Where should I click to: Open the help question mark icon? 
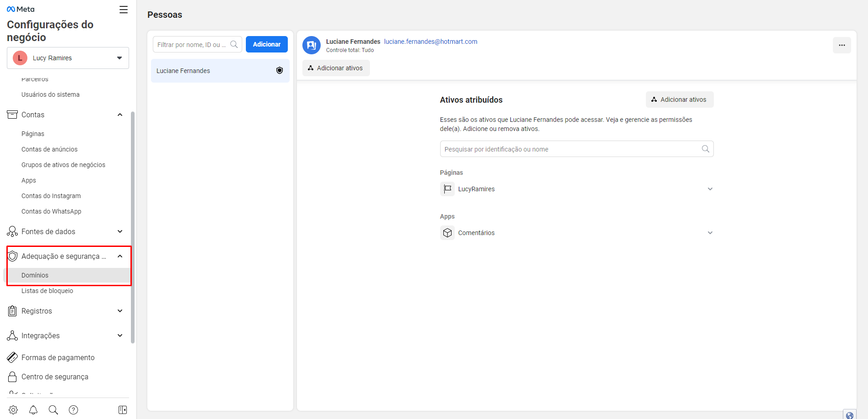[73, 410]
